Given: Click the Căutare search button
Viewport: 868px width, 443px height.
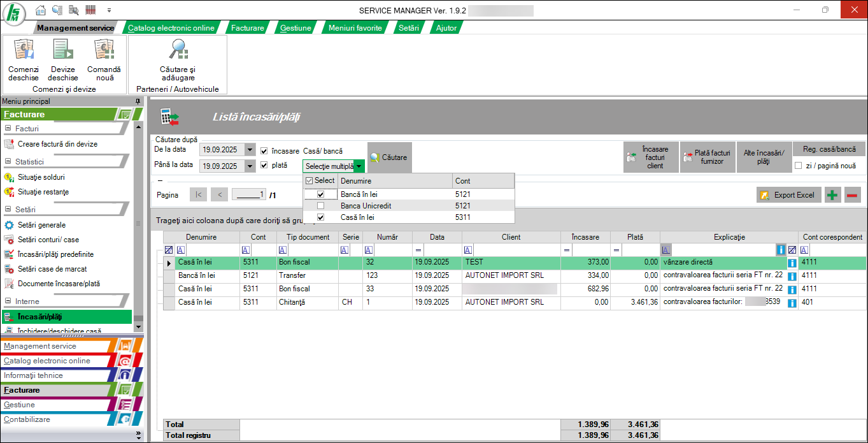Looking at the screenshot, I should click(x=389, y=157).
